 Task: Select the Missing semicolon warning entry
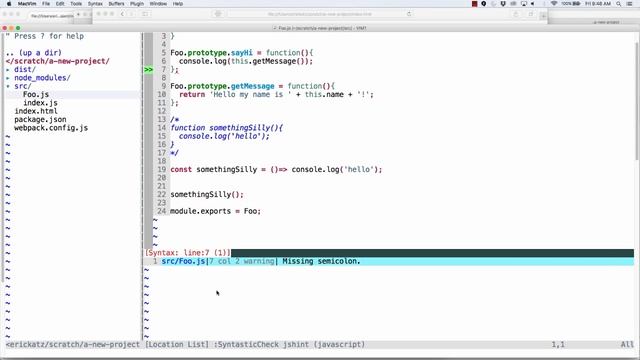point(389,261)
